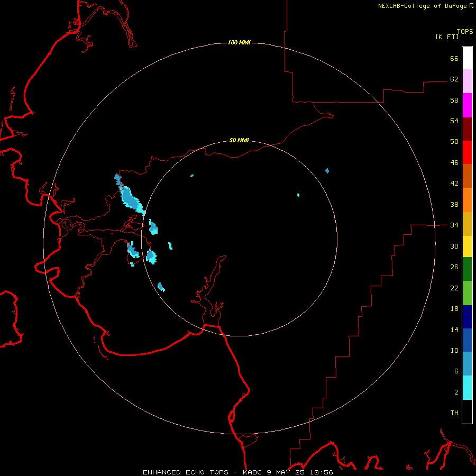Click the 50 NMI range ring label
The image size is (476, 476).
239,140
